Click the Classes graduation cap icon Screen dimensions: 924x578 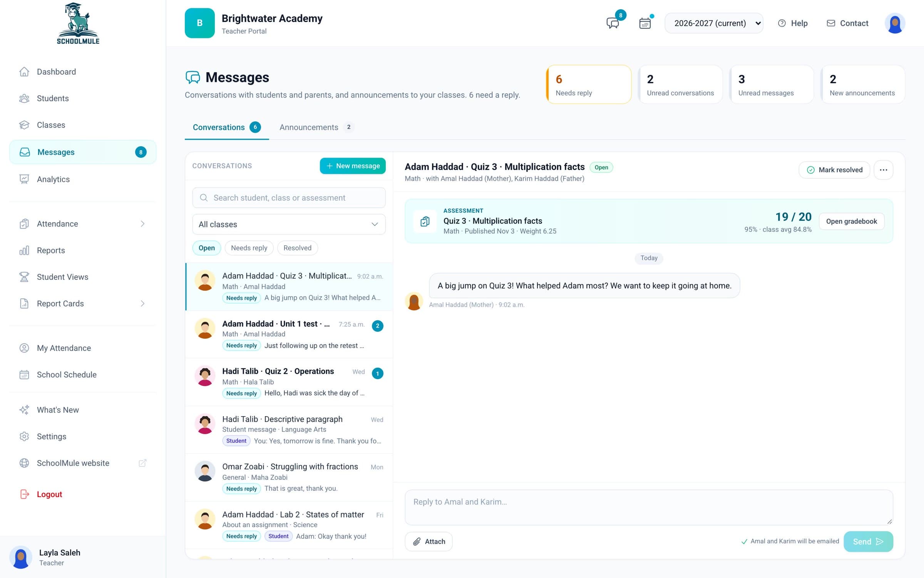point(24,125)
